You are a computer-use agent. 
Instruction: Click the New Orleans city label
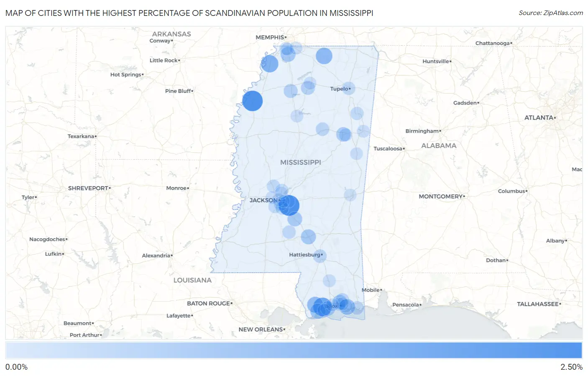coord(261,330)
